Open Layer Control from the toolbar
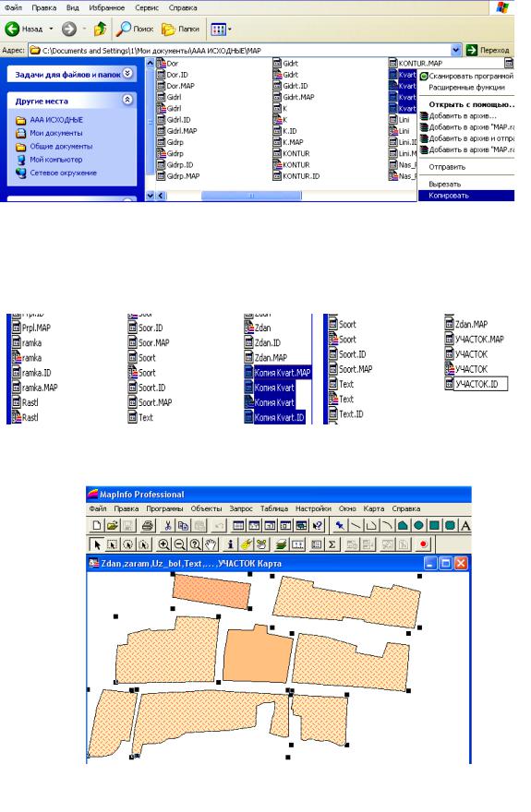This screenshot has height=812, width=531. pos(282,544)
